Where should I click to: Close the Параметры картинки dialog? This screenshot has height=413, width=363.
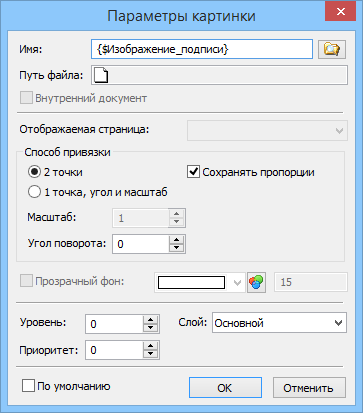coord(341,12)
